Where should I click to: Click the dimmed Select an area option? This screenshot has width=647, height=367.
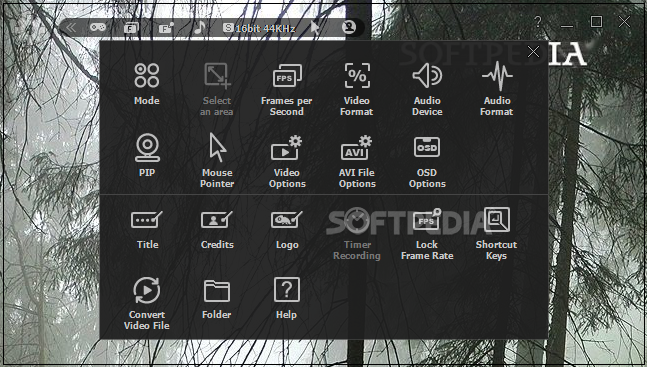tap(217, 90)
